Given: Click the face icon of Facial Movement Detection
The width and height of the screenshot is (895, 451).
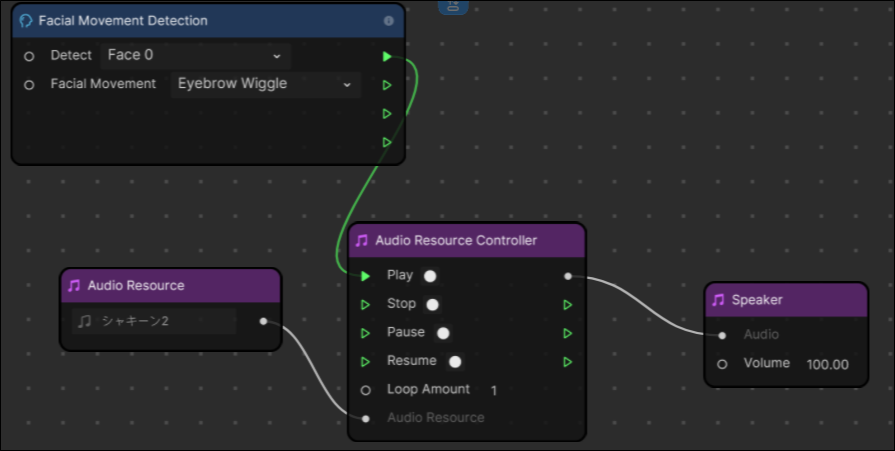Looking at the screenshot, I should click(26, 21).
